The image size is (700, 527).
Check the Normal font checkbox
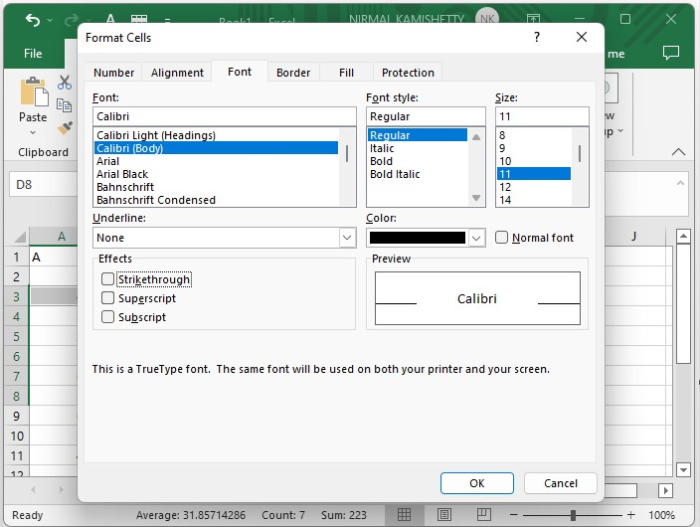point(501,237)
